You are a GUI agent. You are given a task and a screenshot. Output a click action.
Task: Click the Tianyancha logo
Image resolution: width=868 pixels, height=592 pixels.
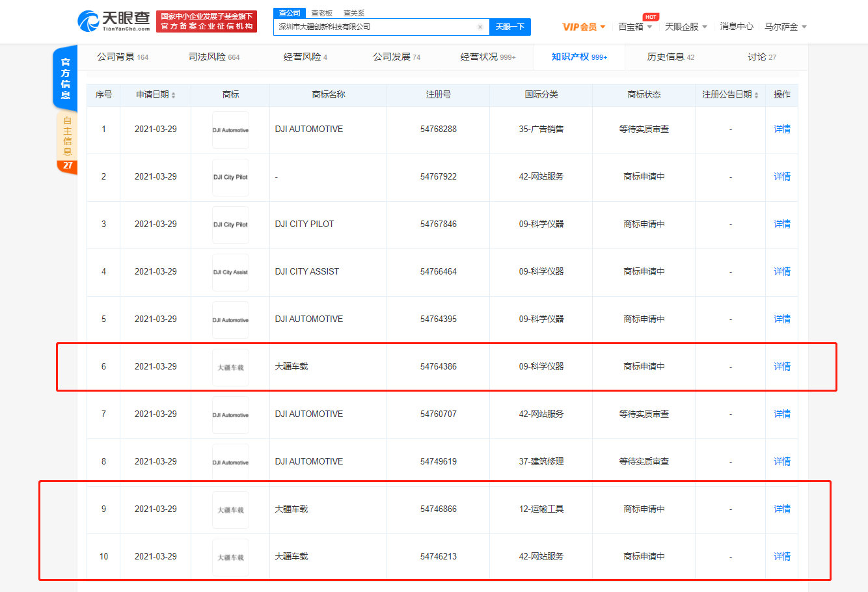pos(114,21)
